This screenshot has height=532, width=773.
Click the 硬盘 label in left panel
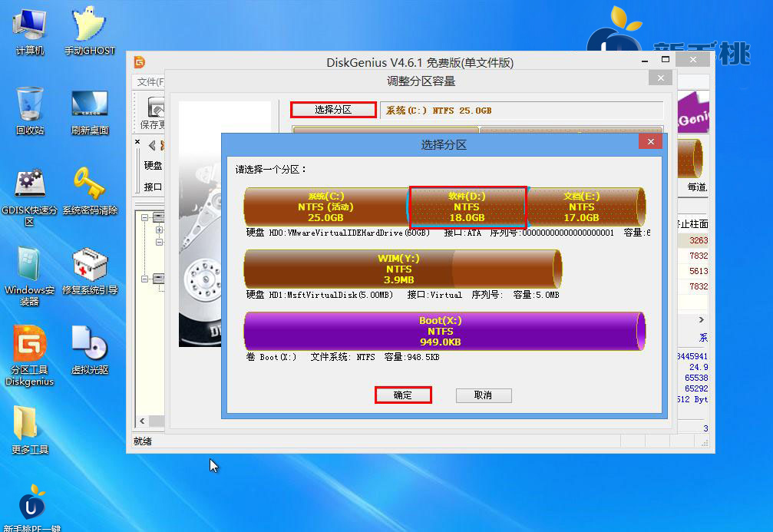153,166
